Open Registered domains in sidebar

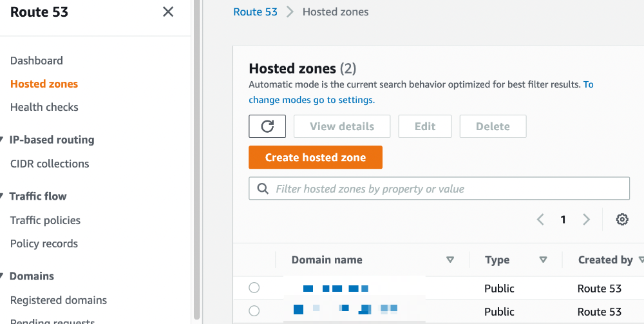click(x=59, y=300)
